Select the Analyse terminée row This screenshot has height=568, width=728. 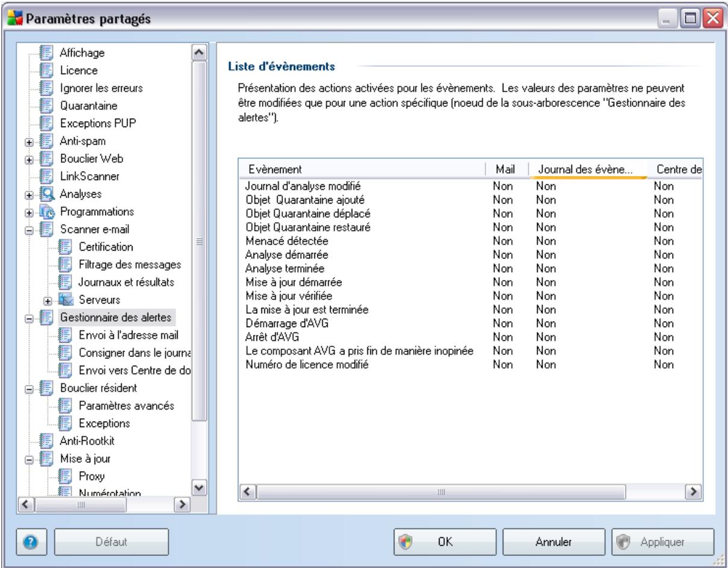(470, 268)
